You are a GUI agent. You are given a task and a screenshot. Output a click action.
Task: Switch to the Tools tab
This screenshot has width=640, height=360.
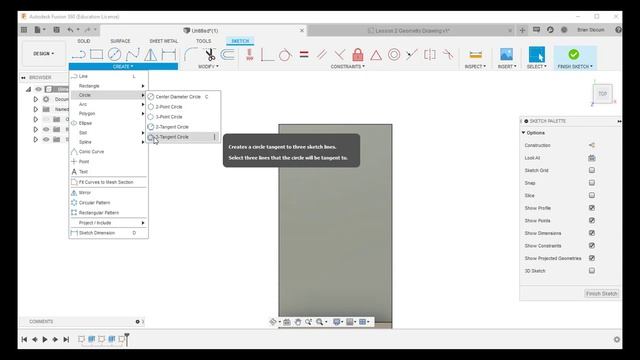[x=203, y=41]
